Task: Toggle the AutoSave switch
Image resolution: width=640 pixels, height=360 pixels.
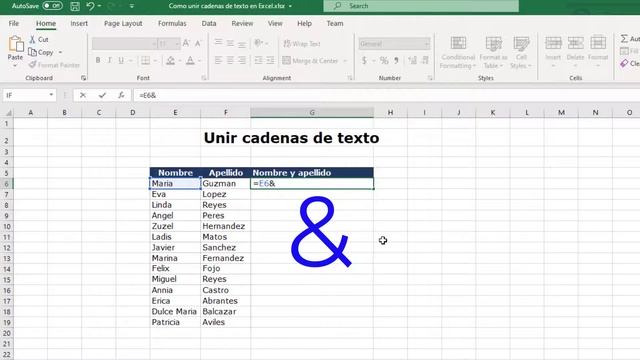Action: (52, 6)
